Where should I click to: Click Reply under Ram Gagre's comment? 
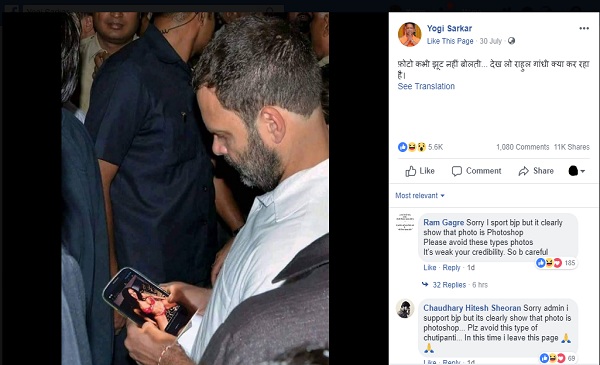coord(451,267)
